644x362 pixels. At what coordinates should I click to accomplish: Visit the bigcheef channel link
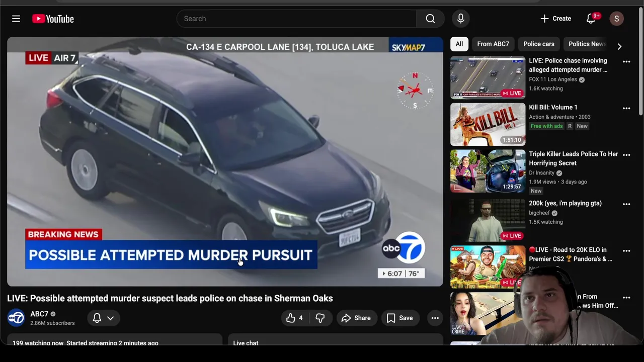coord(539,213)
